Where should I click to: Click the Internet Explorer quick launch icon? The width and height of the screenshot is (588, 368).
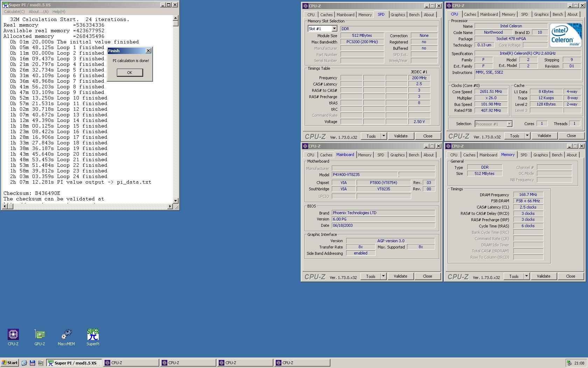tap(24, 363)
